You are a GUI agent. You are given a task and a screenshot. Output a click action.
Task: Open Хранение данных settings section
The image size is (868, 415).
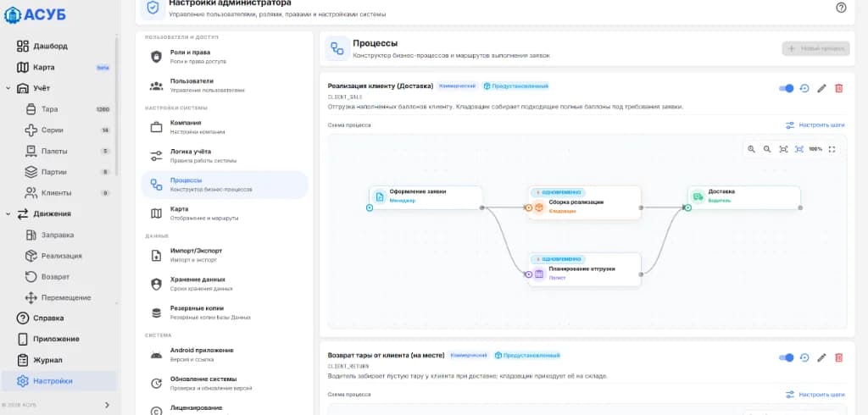[225, 284]
